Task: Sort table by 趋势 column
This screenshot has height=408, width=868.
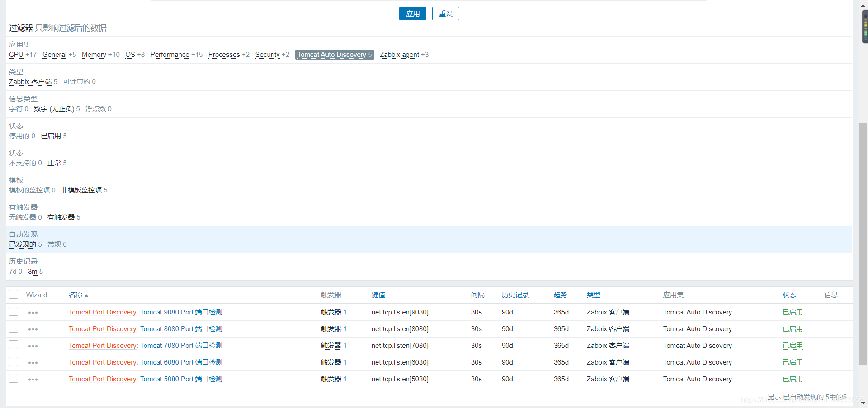Action: point(561,295)
